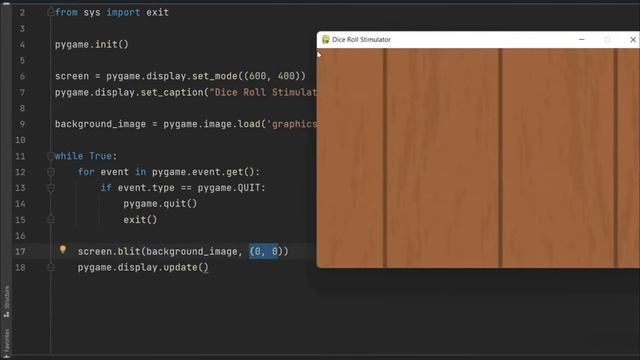
Task: Click 'from sys import exit' on line 2
Action: (x=111, y=12)
